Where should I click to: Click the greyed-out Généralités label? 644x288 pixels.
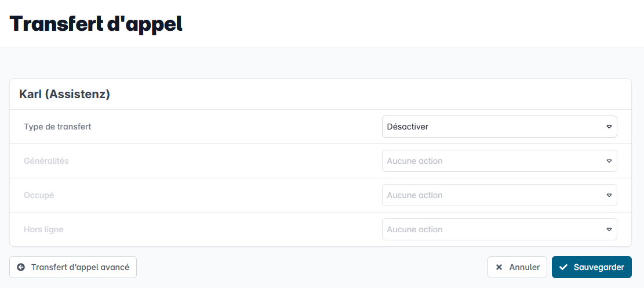point(46,161)
